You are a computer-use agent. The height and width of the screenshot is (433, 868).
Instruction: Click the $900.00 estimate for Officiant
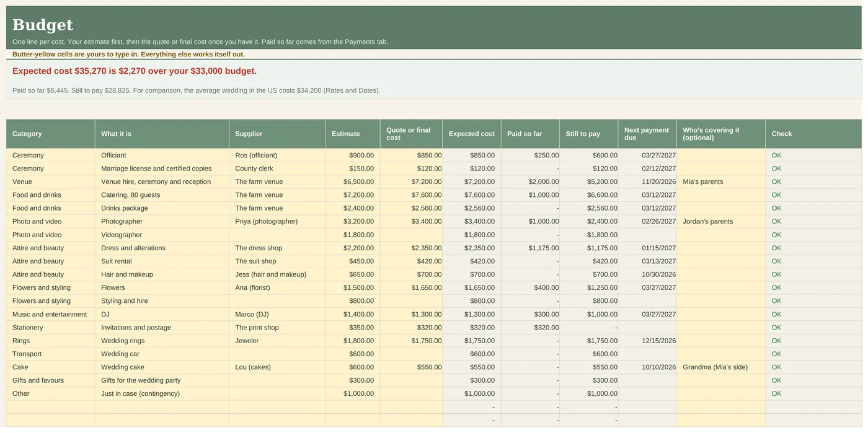[353, 155]
